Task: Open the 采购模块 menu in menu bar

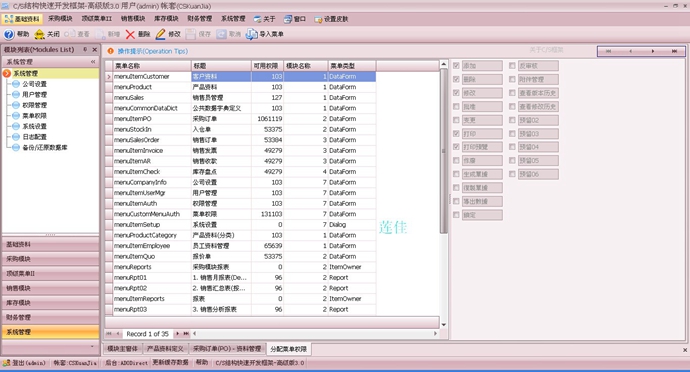Action: pyautogui.click(x=60, y=18)
